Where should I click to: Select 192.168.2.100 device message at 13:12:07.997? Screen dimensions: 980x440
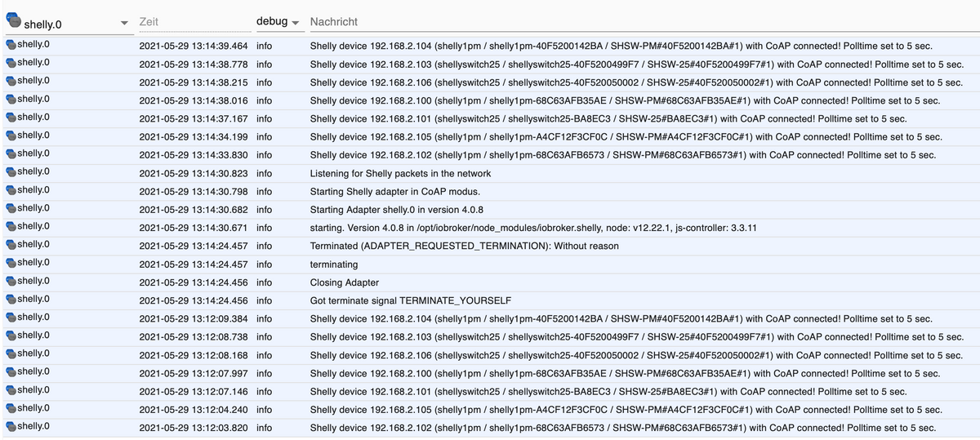tap(625, 373)
